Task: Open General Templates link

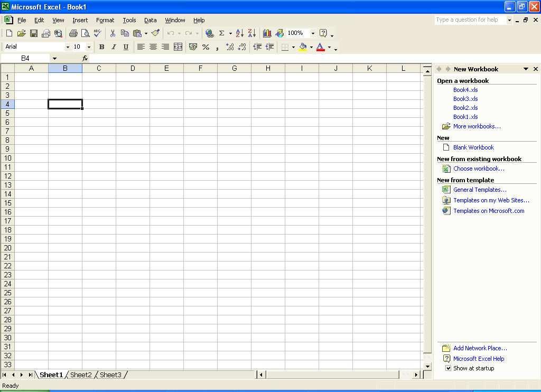Action: (480, 190)
